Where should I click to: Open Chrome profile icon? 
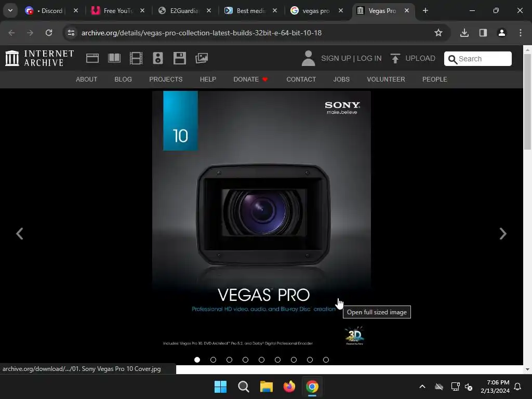point(502,33)
